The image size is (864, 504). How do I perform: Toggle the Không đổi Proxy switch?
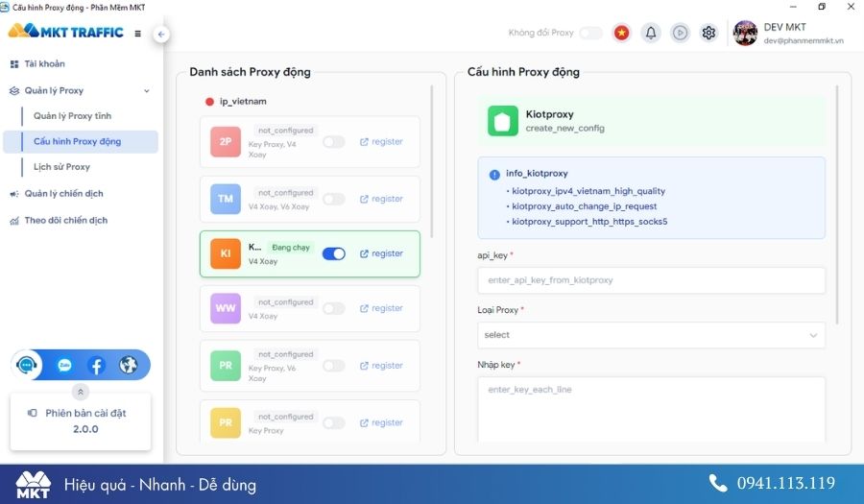590,33
